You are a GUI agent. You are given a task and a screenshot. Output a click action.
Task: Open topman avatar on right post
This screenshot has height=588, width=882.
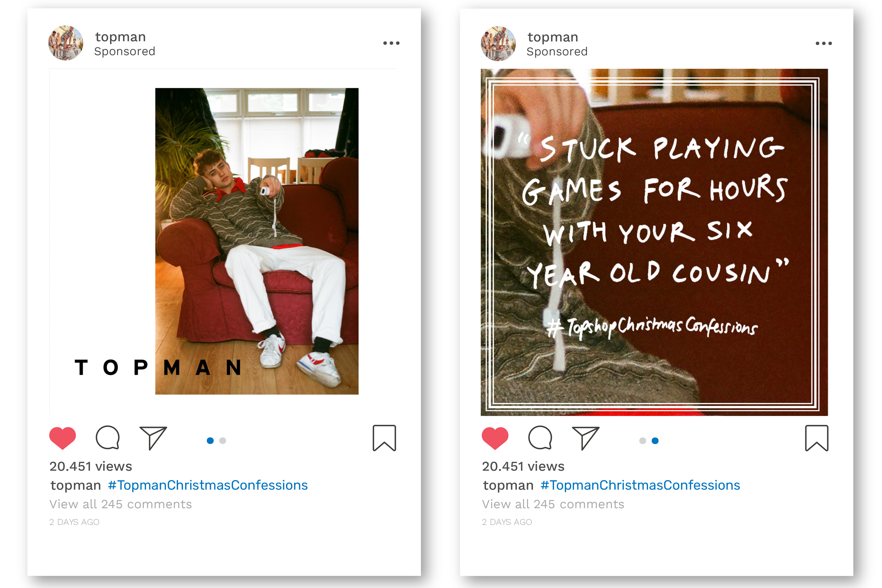(x=498, y=43)
